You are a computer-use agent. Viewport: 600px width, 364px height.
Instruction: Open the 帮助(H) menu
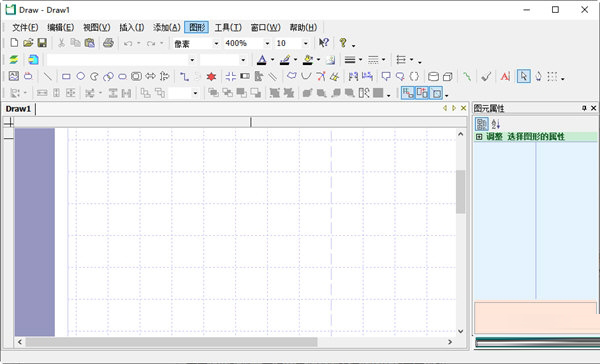[x=303, y=28]
